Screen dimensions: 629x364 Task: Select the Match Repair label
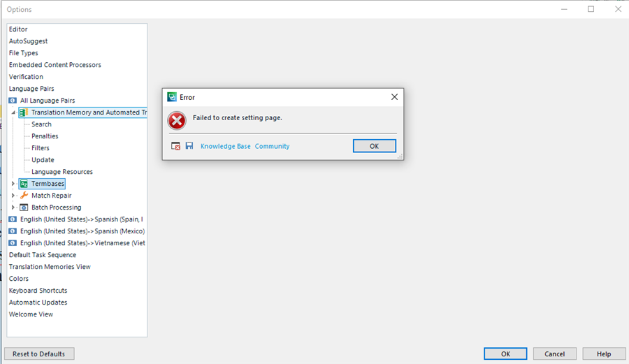tap(51, 195)
